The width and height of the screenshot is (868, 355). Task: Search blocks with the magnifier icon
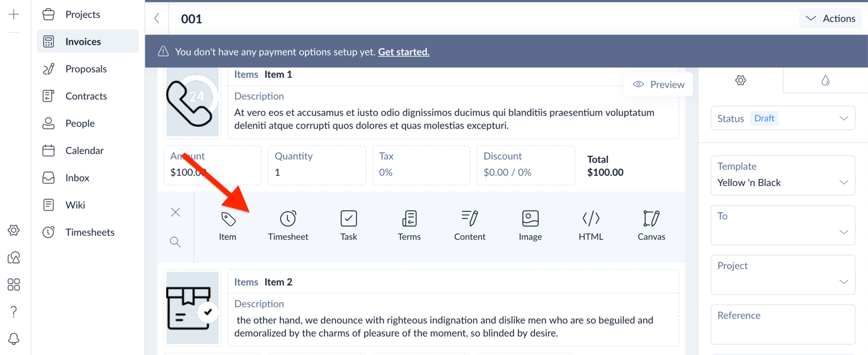176,242
